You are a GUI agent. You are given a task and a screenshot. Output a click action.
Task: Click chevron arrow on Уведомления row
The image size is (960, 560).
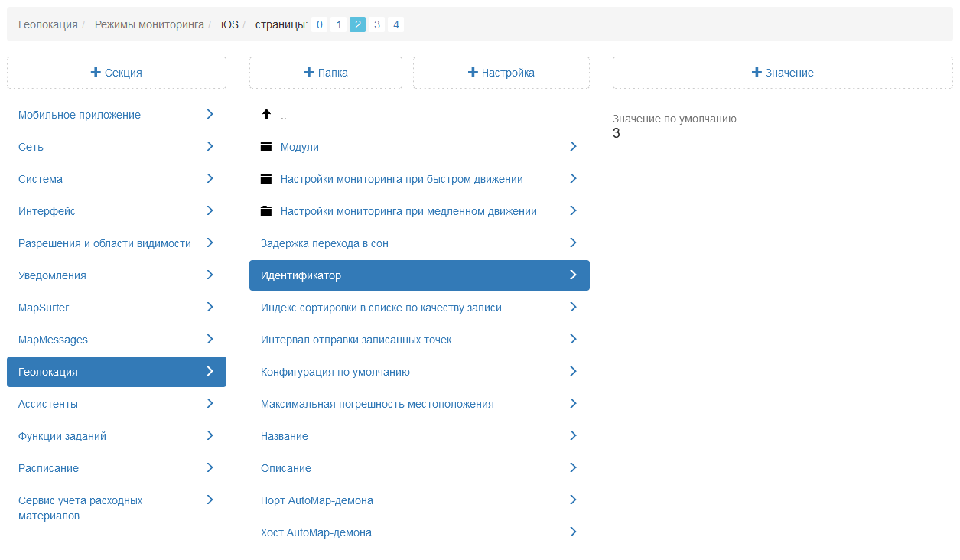point(210,275)
